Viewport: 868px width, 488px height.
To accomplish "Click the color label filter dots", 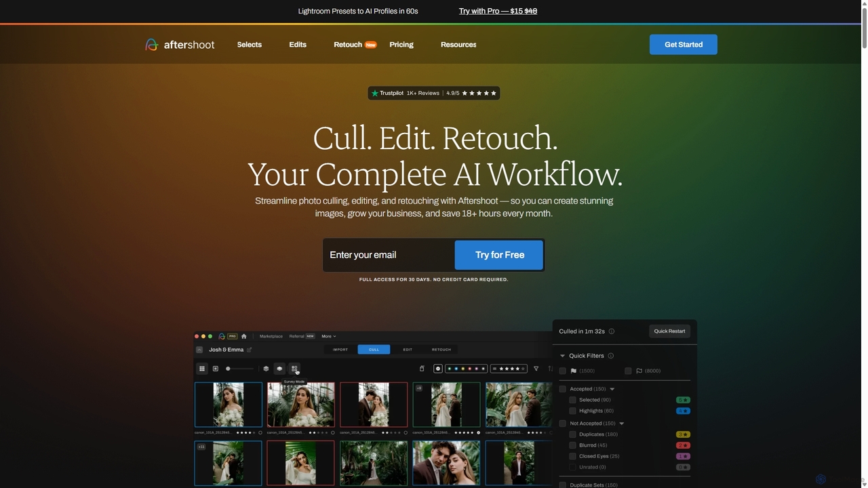I will [466, 369].
